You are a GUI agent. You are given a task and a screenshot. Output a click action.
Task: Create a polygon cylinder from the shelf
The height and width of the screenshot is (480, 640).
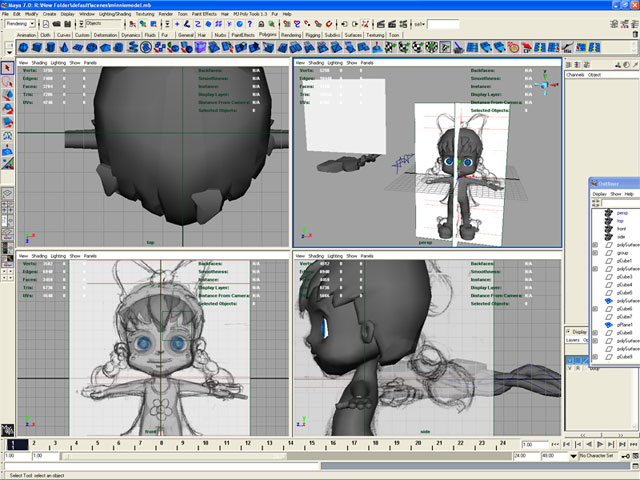(50, 47)
